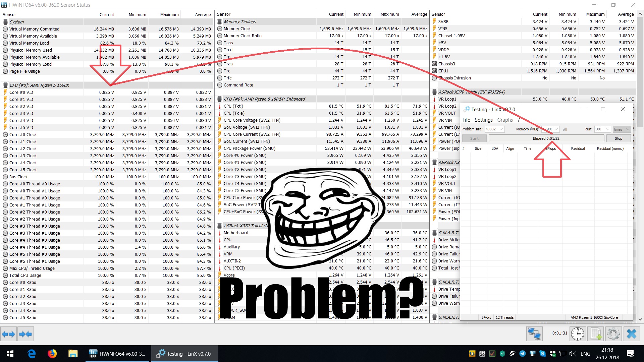Image resolution: width=644 pixels, height=362 pixels.
Task: Click the clock reset timer icon
Action: pos(578,334)
